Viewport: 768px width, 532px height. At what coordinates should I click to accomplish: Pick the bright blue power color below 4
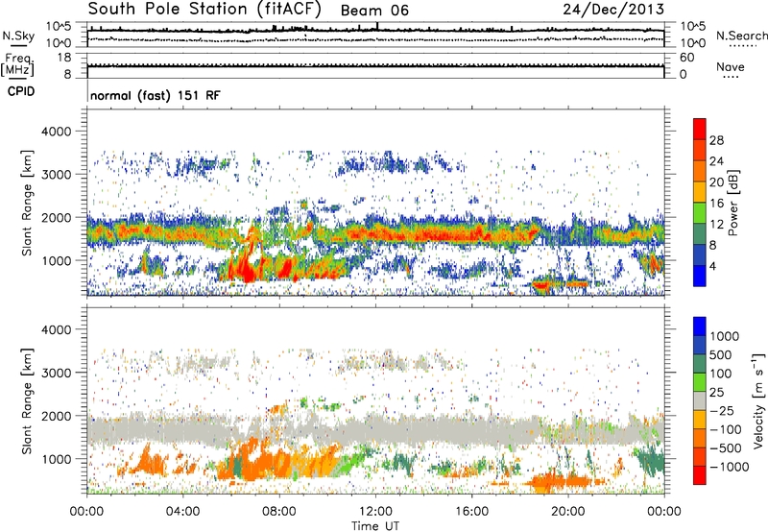[700, 276]
